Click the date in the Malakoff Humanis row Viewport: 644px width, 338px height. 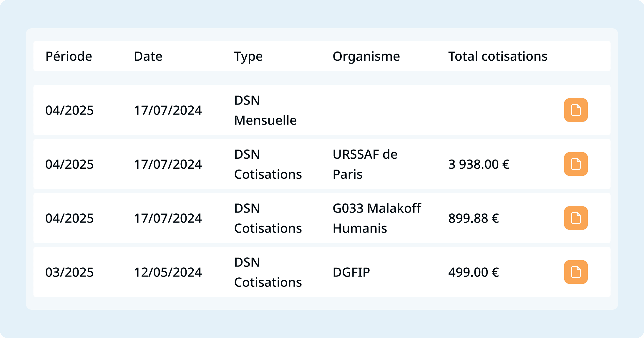point(168,218)
